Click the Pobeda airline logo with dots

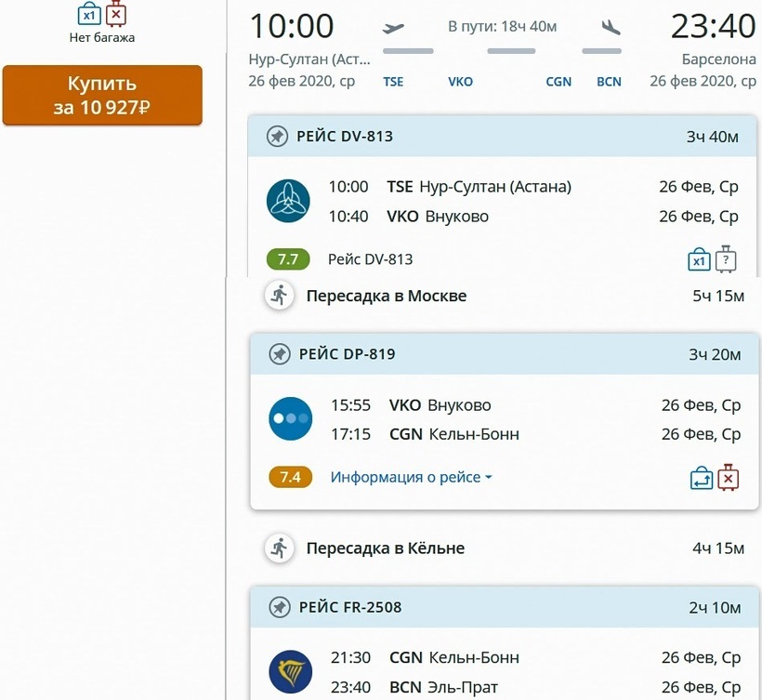(290, 418)
